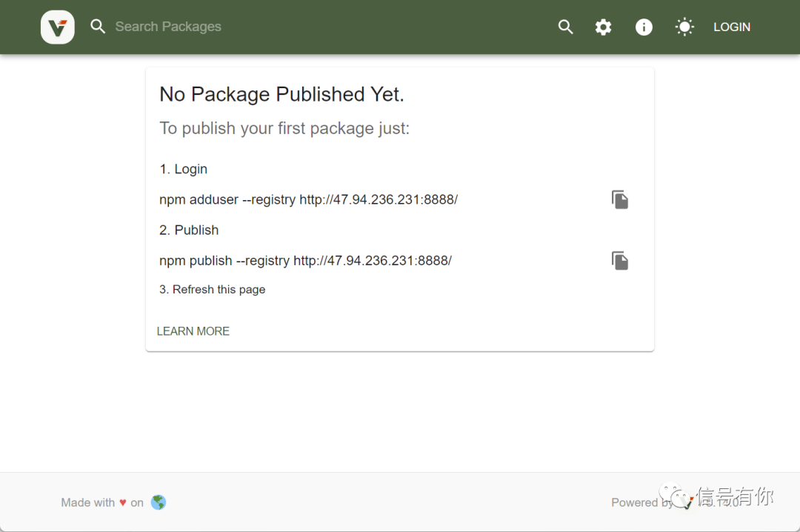
Task: Copy the npm publish command
Action: [620, 261]
